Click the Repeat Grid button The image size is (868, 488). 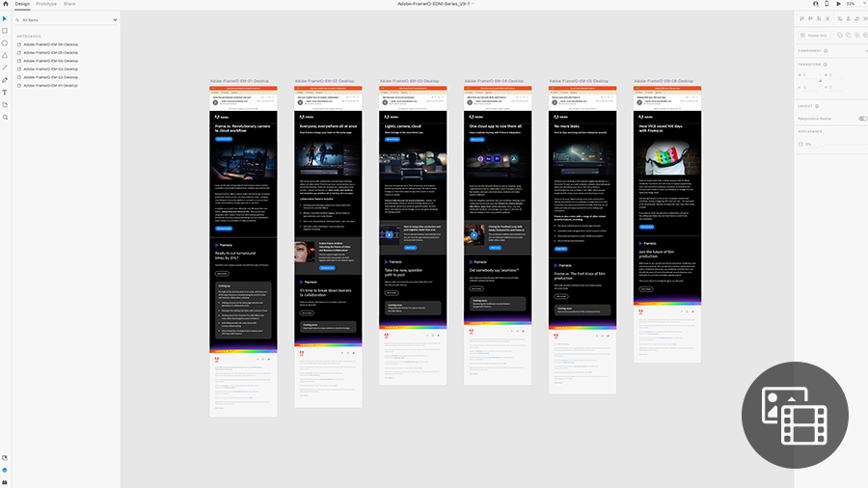click(817, 35)
